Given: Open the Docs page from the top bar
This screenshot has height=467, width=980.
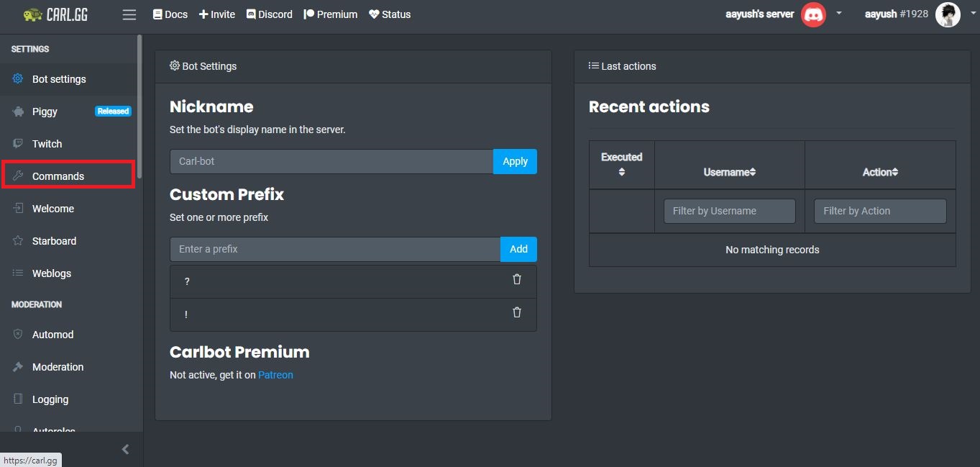Looking at the screenshot, I should point(170,14).
